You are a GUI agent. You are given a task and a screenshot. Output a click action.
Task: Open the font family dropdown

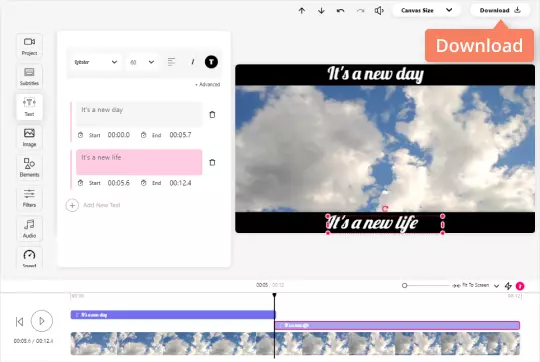95,62
